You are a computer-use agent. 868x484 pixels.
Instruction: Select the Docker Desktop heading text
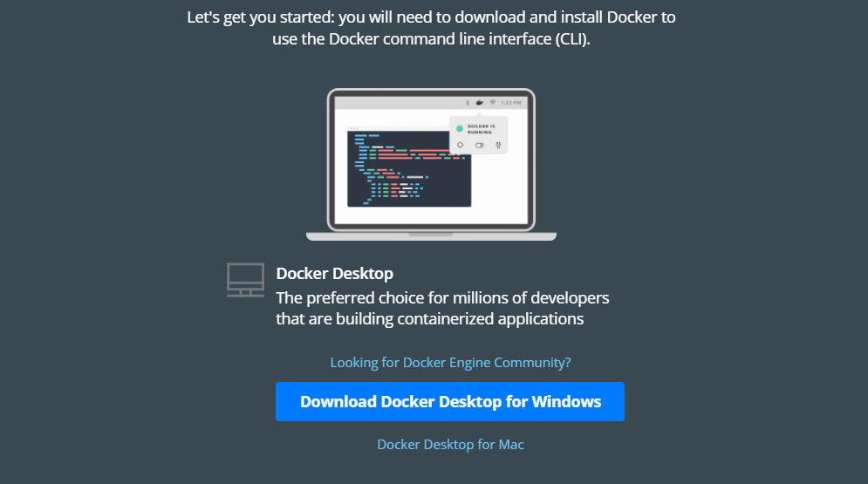pyautogui.click(x=334, y=273)
